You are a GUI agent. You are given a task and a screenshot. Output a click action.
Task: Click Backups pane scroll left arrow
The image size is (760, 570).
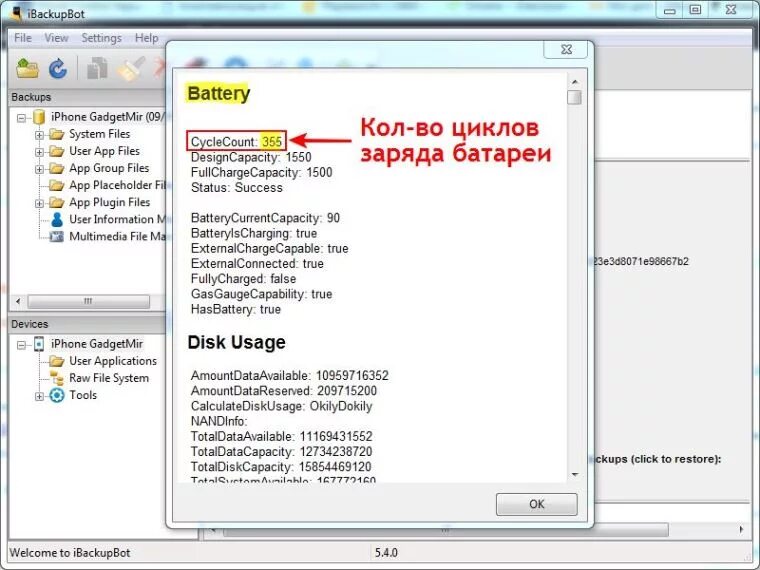coord(18,301)
